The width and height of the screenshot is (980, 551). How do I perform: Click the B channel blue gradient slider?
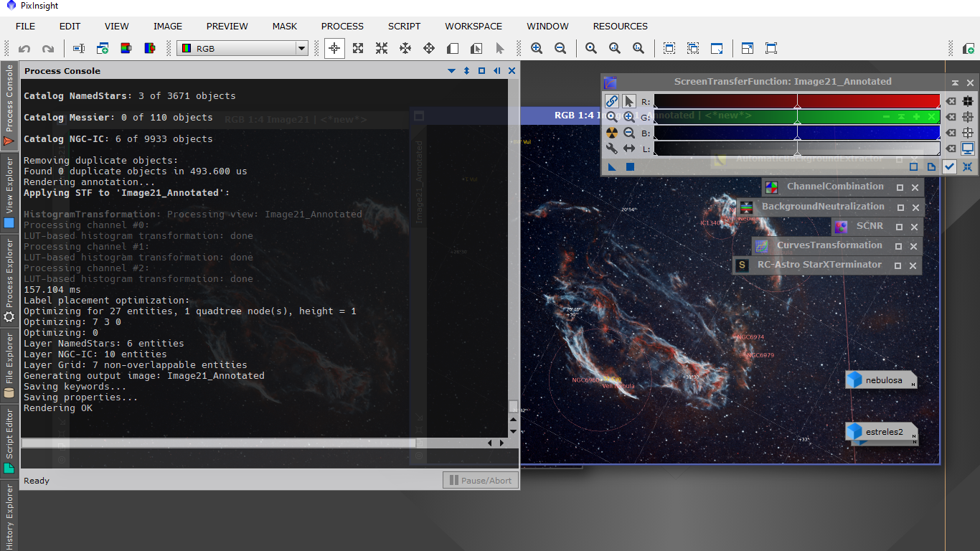pos(796,133)
